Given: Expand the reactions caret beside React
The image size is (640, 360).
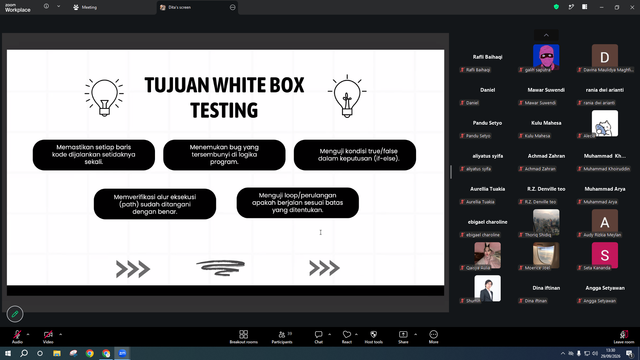Looking at the screenshot, I should [356, 334].
